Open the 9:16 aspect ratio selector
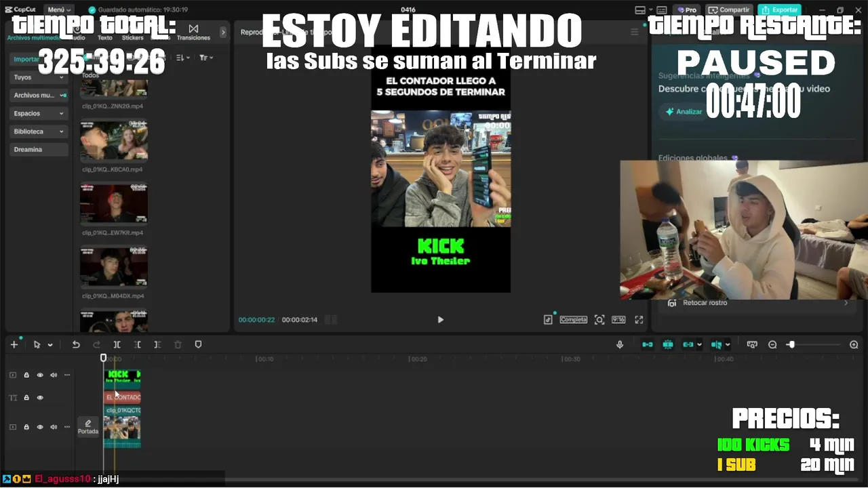 [x=618, y=319]
